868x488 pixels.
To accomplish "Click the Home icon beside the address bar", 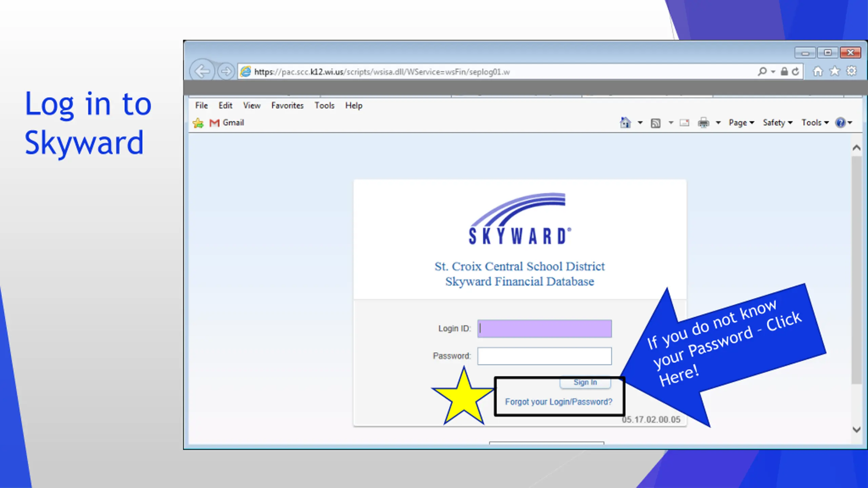I will tap(818, 71).
